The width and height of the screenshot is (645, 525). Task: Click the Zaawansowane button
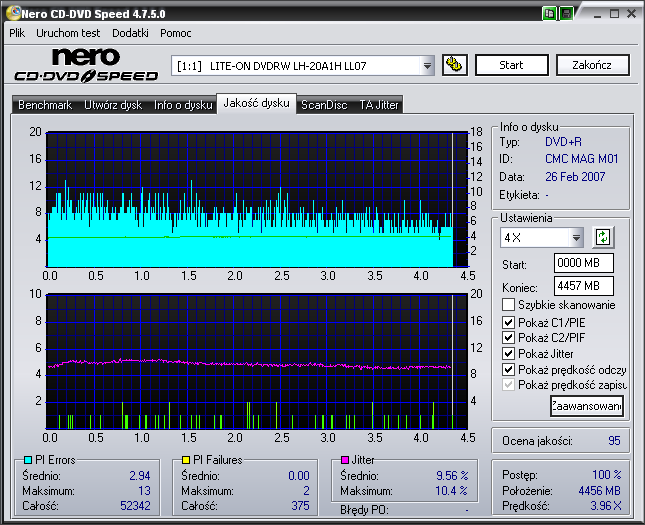point(586,406)
